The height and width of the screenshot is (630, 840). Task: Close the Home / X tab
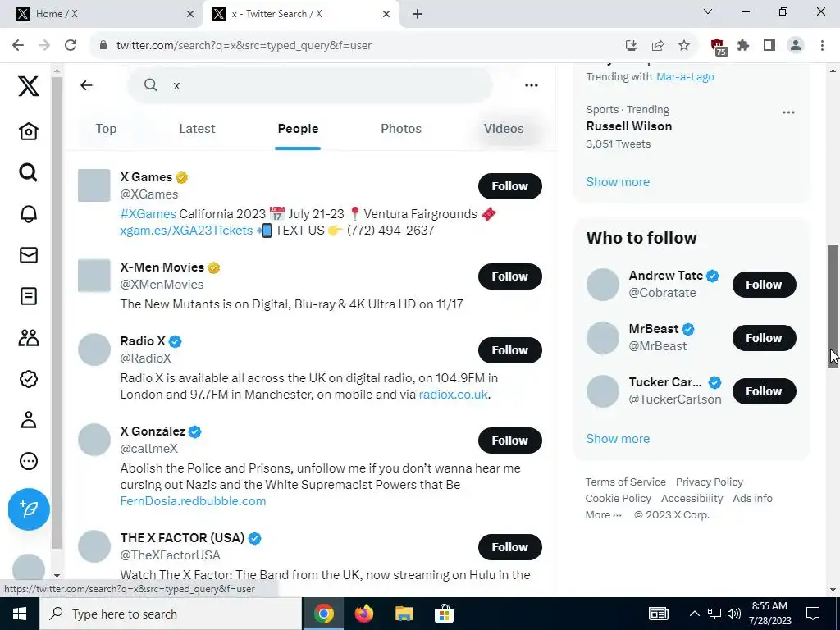(190, 14)
